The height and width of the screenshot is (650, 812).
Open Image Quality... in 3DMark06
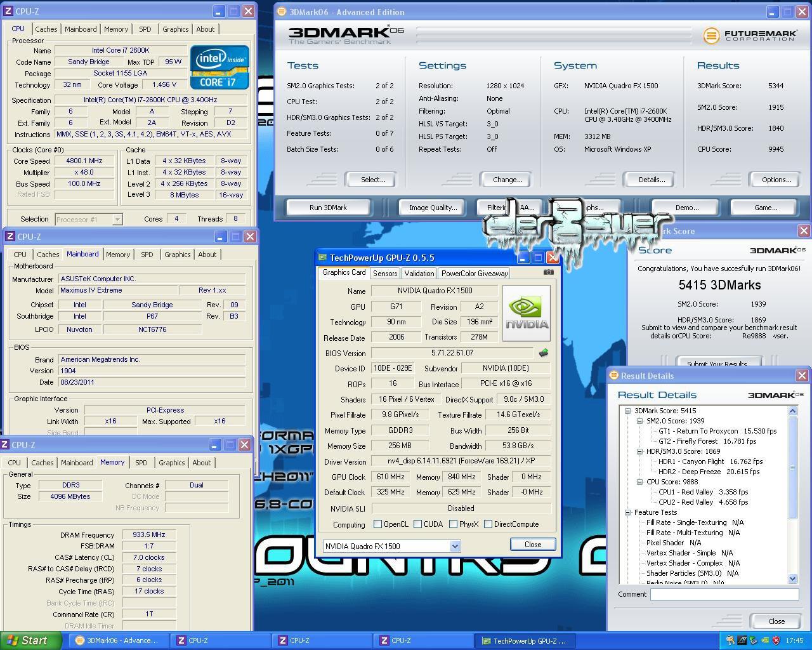pyautogui.click(x=433, y=208)
